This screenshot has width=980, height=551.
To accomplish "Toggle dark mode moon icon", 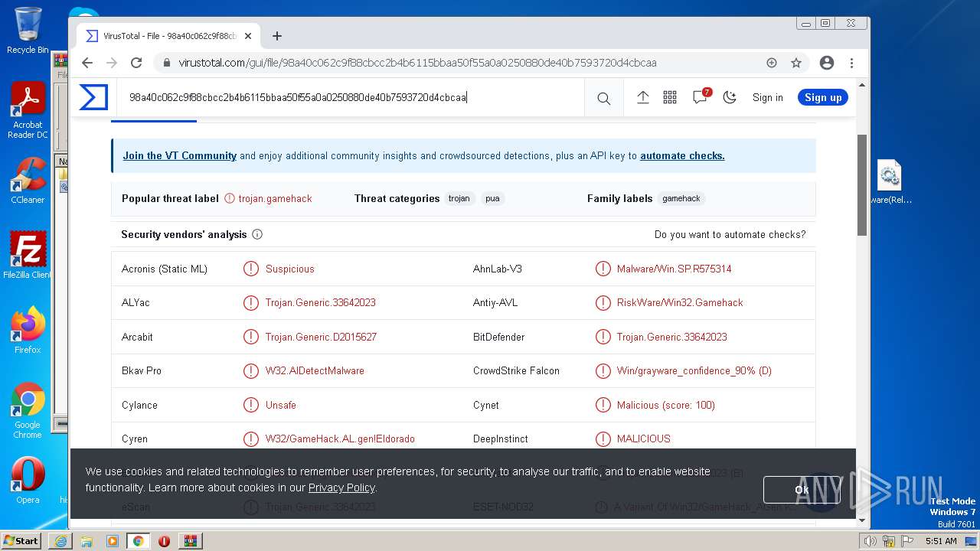I will [x=730, y=97].
